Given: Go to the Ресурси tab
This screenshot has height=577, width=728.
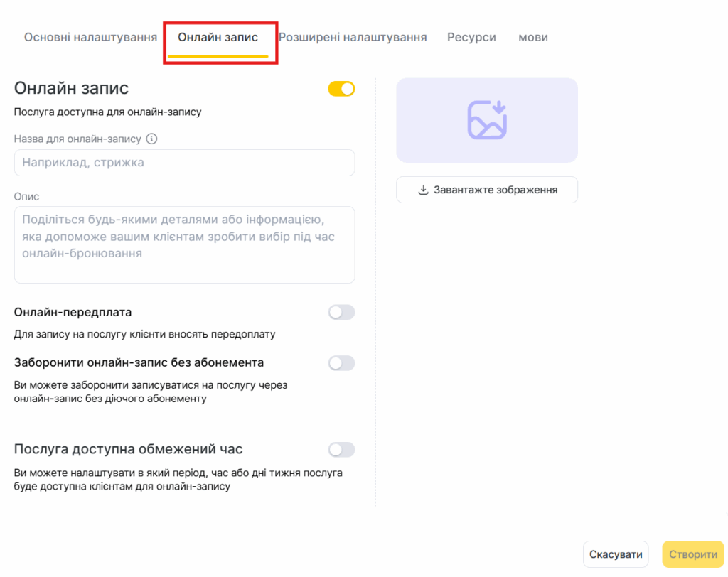Looking at the screenshot, I should (x=471, y=37).
